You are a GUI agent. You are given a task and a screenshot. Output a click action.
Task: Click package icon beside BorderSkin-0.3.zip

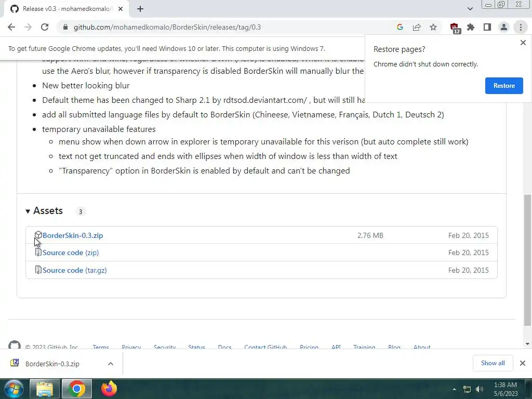click(38, 235)
